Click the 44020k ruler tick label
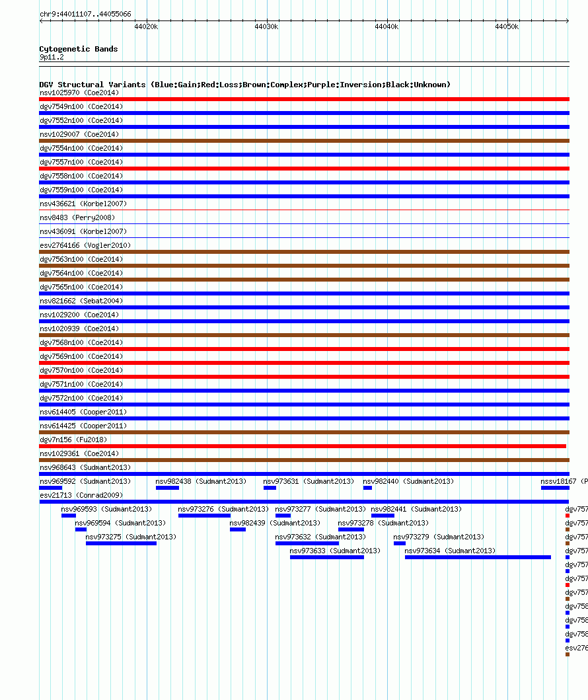 tap(146, 27)
